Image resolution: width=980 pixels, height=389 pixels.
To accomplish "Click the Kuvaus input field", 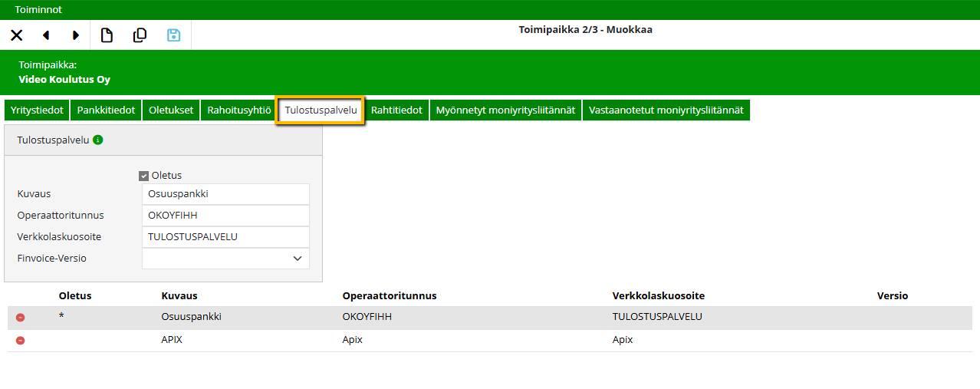I will 225,194.
